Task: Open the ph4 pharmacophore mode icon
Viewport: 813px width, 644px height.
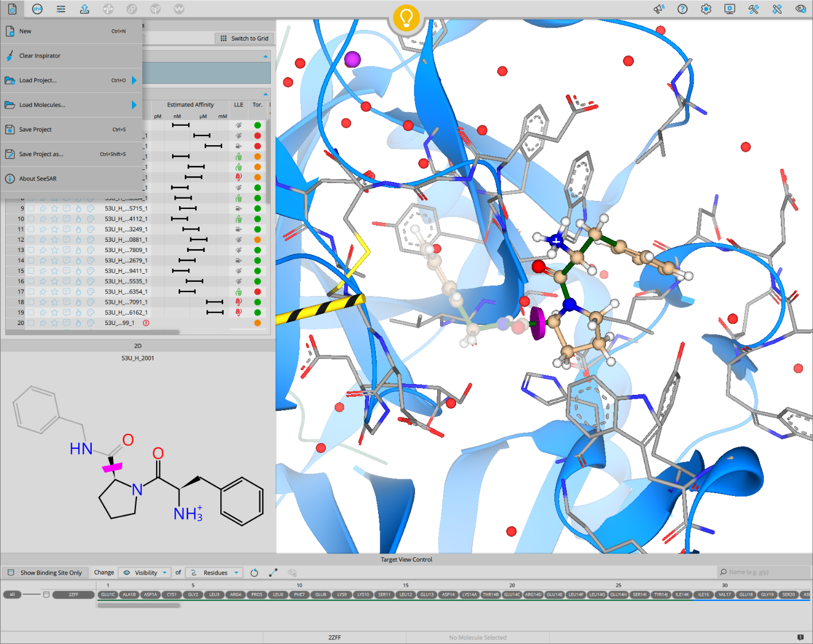Action: coord(37,9)
